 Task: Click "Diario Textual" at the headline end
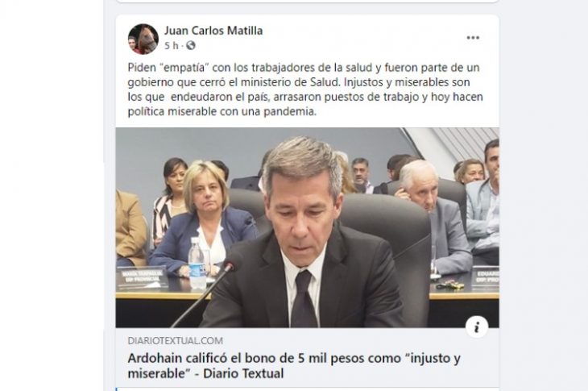[243, 373]
